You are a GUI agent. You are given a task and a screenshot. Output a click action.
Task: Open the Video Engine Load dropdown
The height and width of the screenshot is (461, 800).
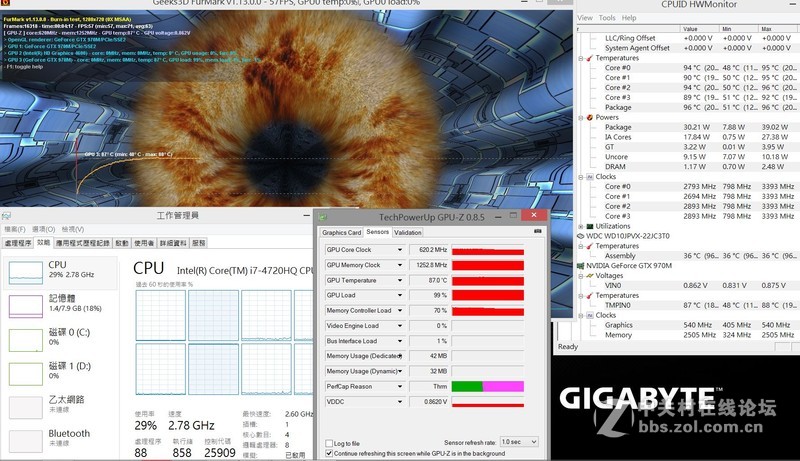tap(400, 326)
